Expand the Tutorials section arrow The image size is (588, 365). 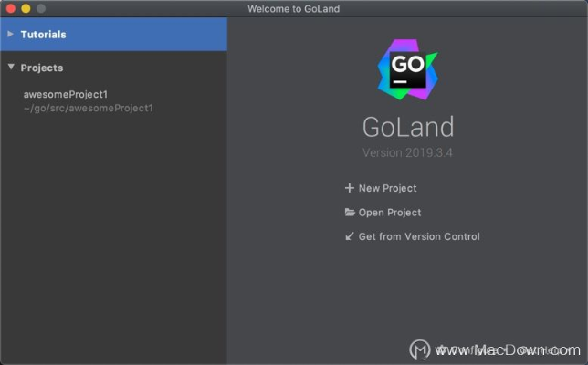[10, 35]
